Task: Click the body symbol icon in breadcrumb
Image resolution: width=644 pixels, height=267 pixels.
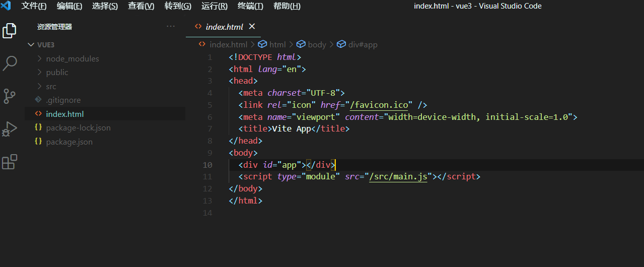Action: pos(301,44)
